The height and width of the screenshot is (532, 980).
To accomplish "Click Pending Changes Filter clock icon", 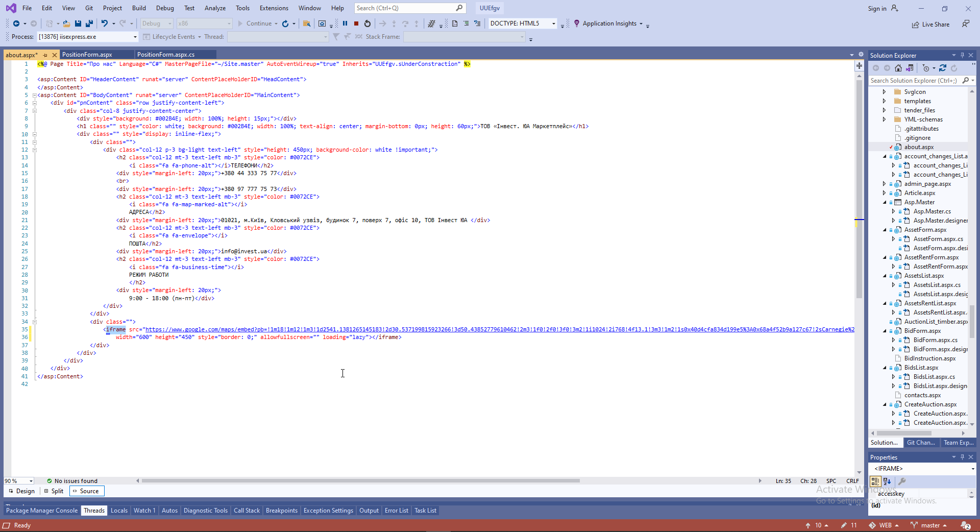I will [x=926, y=68].
